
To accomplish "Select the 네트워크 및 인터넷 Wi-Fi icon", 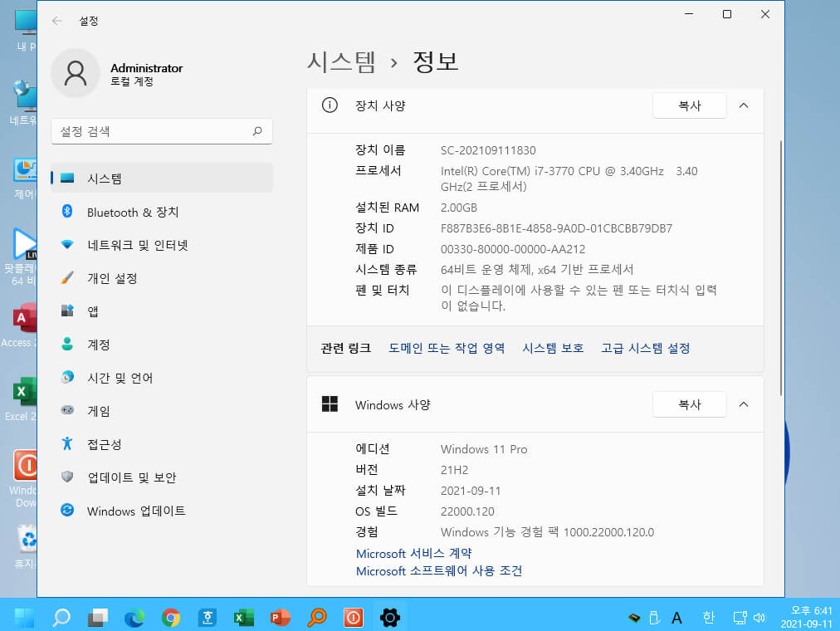I will tap(67, 245).
